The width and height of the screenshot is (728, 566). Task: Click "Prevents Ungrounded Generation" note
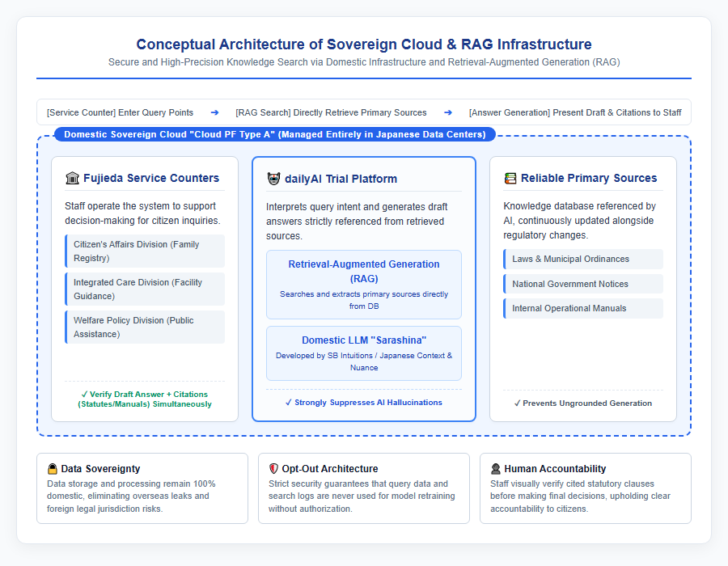pos(583,403)
